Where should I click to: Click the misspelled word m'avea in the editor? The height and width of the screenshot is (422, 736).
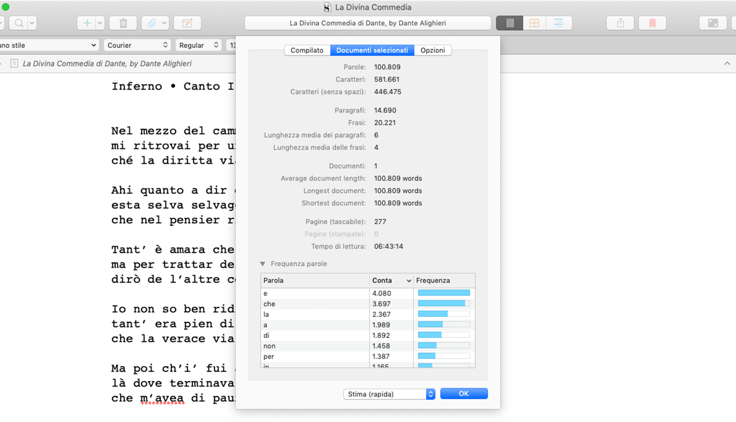coord(162,398)
